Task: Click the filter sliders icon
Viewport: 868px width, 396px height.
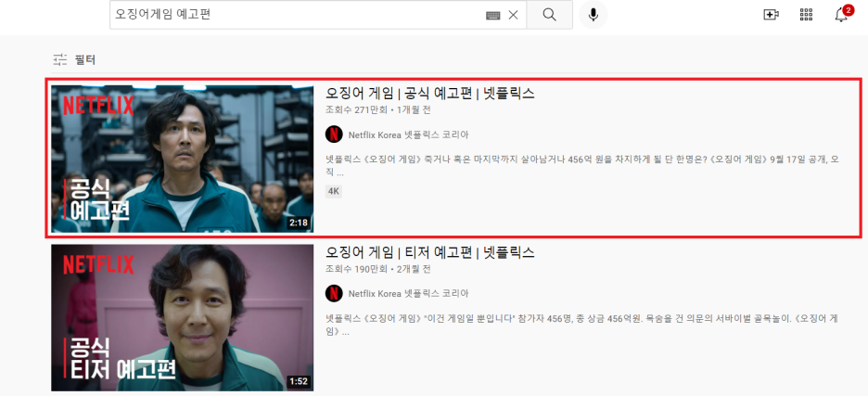Action: click(x=59, y=59)
